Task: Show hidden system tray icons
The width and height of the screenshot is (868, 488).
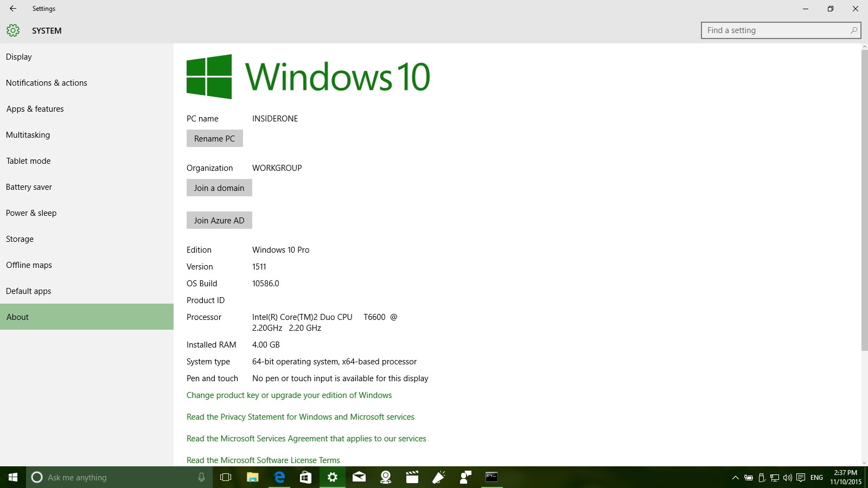Action: [735, 478]
